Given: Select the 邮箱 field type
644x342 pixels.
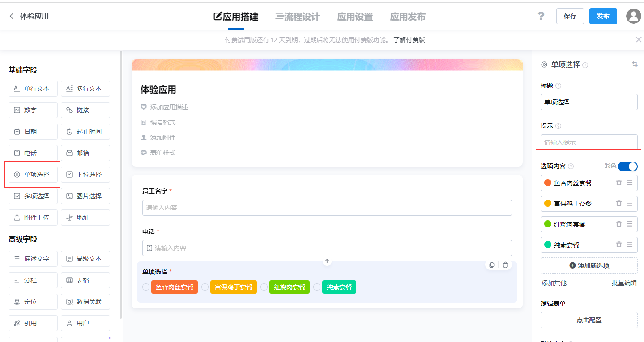Looking at the screenshot, I should 85,153.
